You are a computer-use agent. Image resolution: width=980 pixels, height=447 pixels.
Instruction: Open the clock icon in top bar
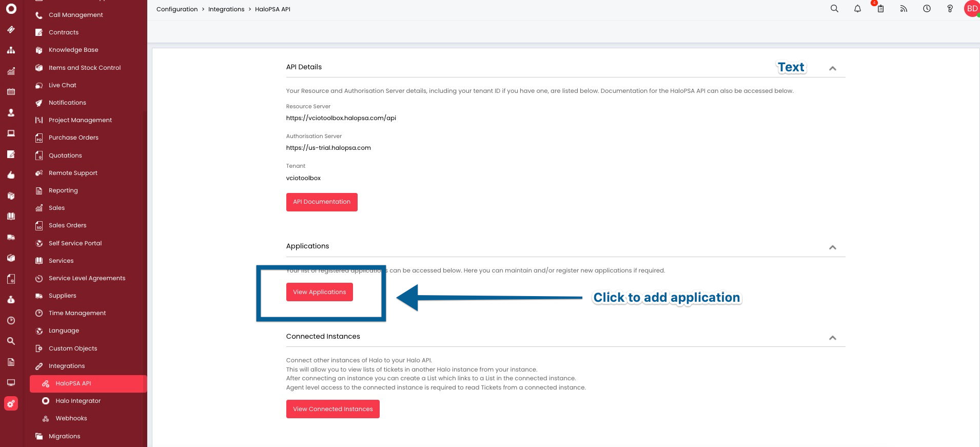(927, 9)
